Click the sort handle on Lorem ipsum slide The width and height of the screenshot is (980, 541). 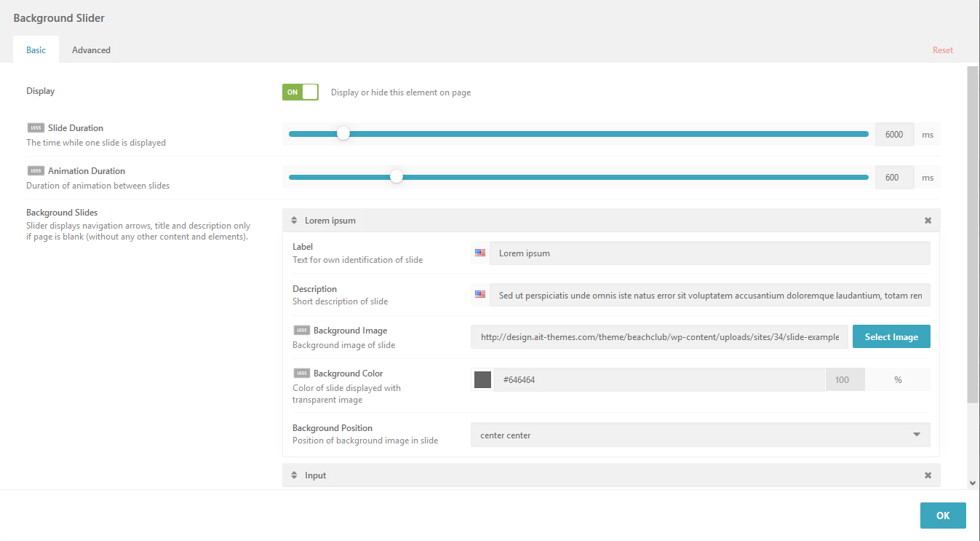pyautogui.click(x=294, y=221)
